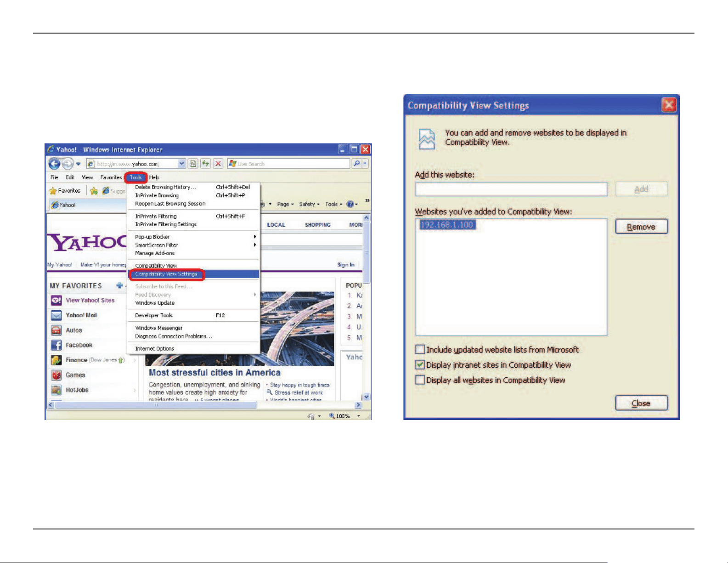This screenshot has height=563, width=728.
Task: Click the Add this website text field
Action: coord(511,189)
